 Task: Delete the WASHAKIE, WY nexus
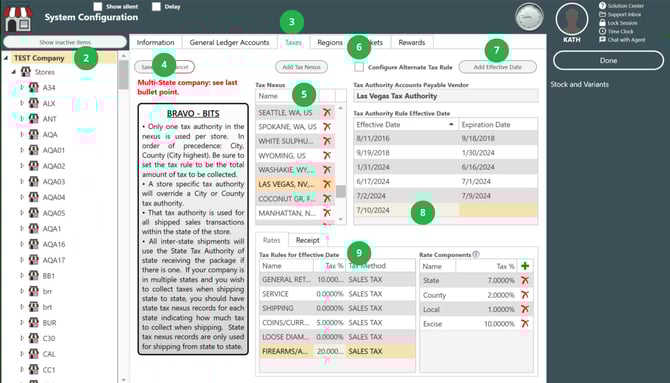(x=327, y=170)
